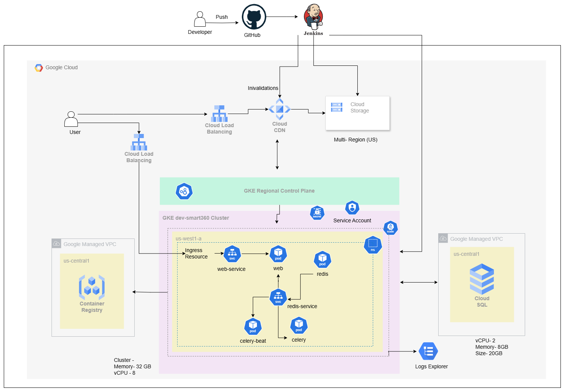Click us-central1 label above Container Registry
The height and width of the screenshot is (392, 565).
[x=76, y=261]
